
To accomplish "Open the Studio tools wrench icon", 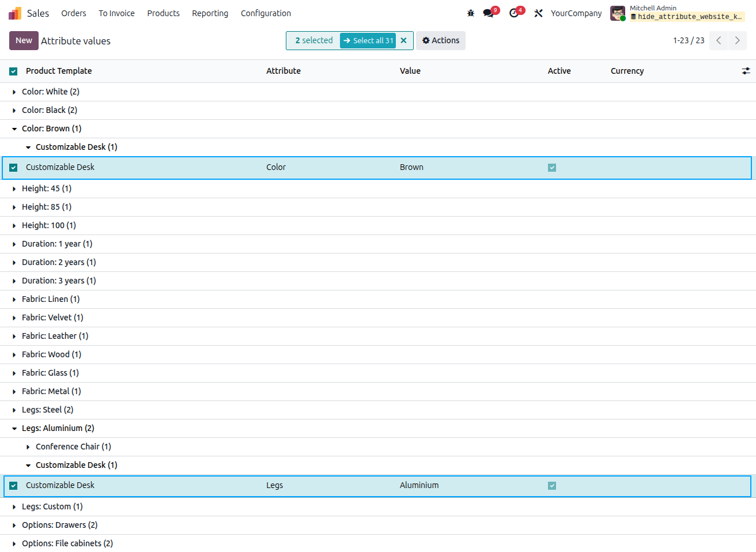I will 538,13.
